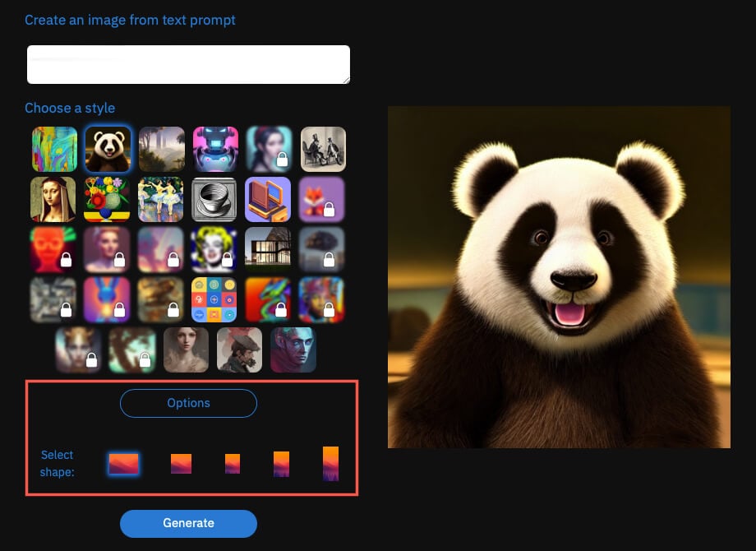Choose the ballet dancers painting style

(161, 200)
